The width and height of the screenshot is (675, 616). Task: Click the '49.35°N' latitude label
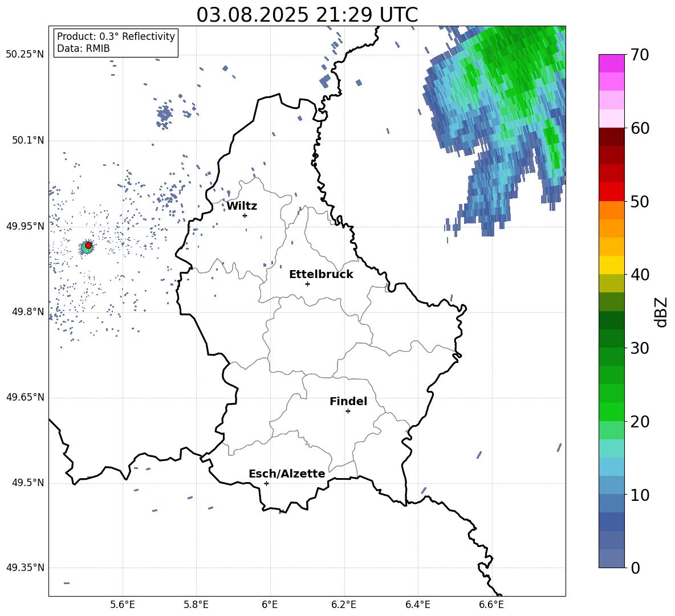(x=25, y=568)
